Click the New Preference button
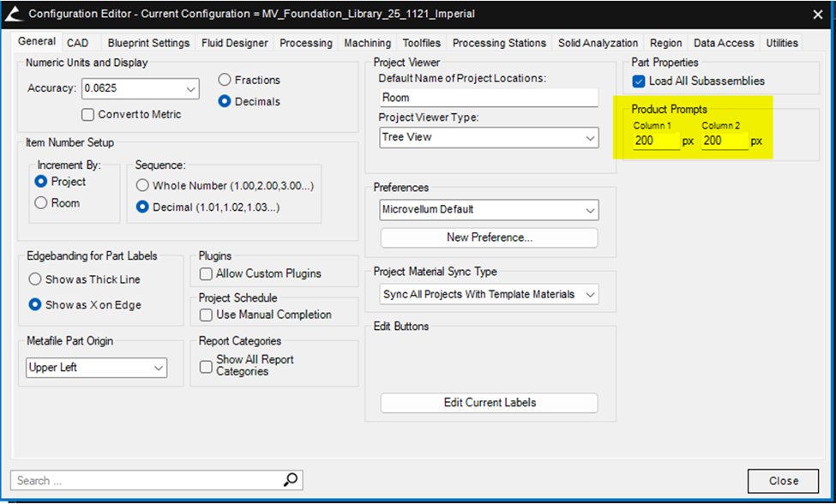 click(x=489, y=237)
